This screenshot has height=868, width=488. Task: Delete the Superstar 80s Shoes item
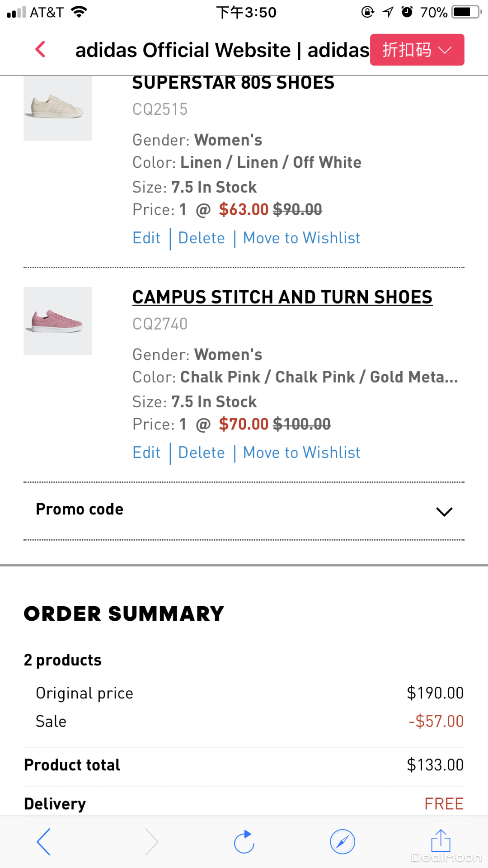202,238
